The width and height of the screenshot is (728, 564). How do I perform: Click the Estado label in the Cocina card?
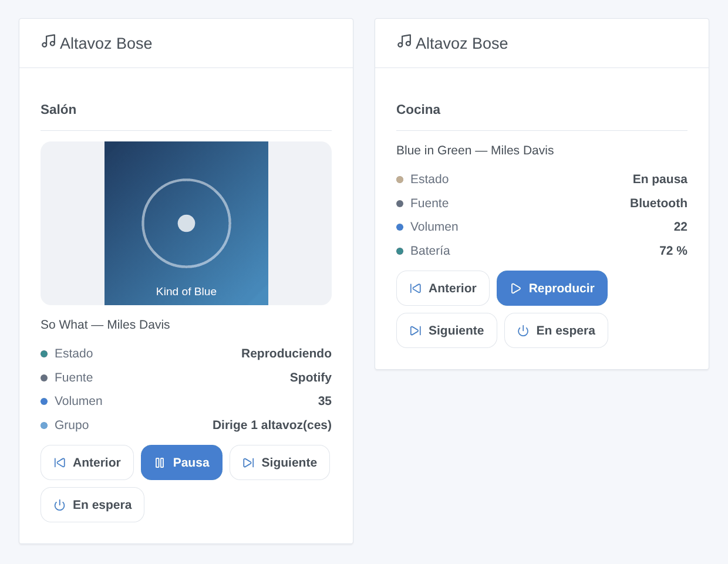tap(429, 179)
